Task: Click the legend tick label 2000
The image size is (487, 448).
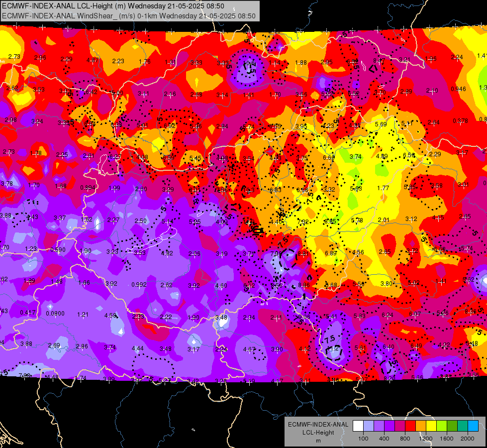Action: point(468,439)
